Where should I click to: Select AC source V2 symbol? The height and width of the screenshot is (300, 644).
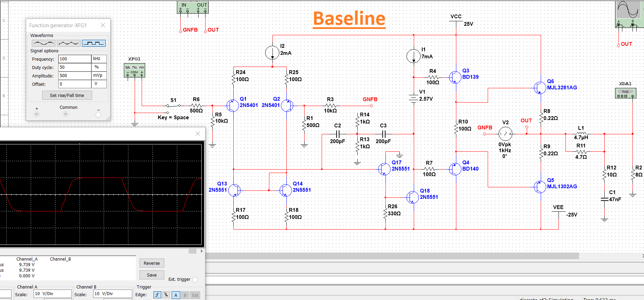click(505, 134)
